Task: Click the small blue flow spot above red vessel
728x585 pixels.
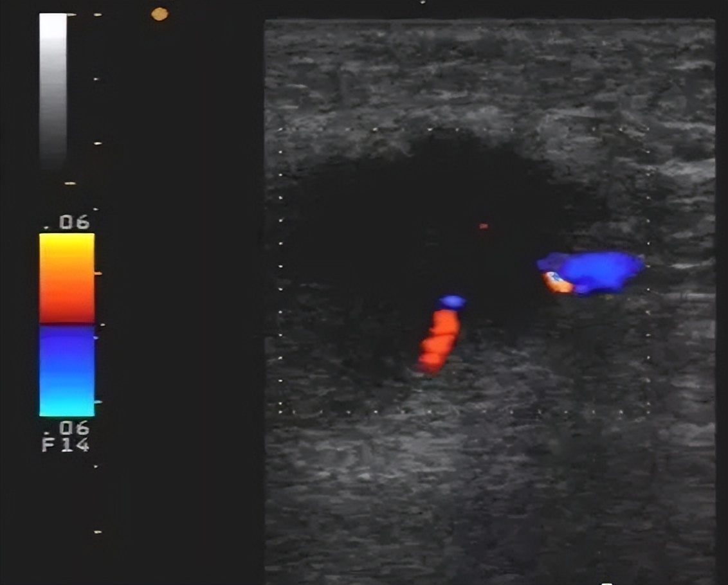Action: tap(452, 302)
